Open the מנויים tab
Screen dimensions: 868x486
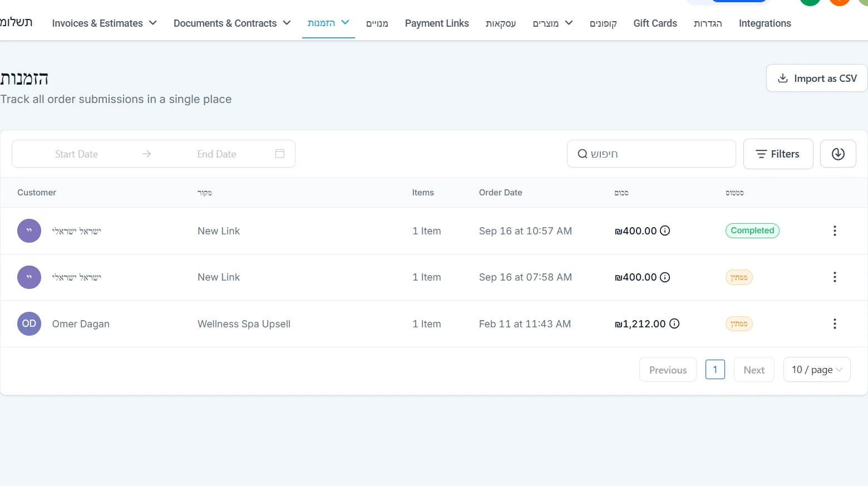377,23
